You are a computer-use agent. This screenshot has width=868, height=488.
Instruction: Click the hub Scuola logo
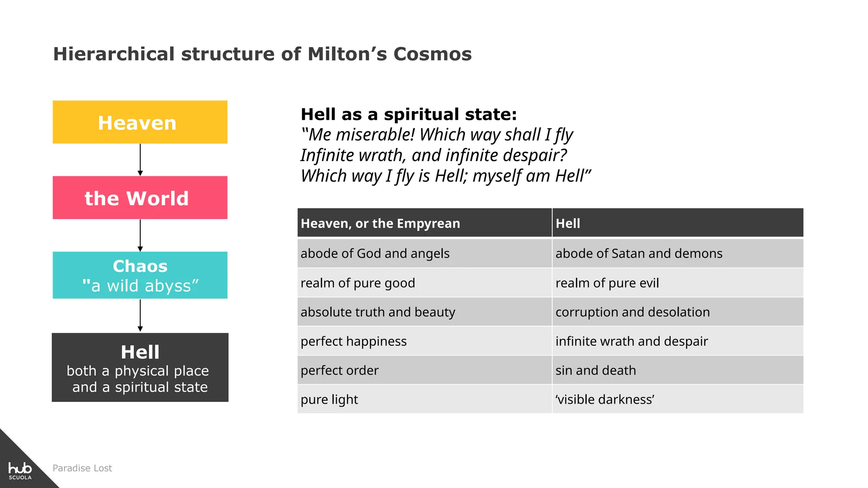click(x=20, y=471)
